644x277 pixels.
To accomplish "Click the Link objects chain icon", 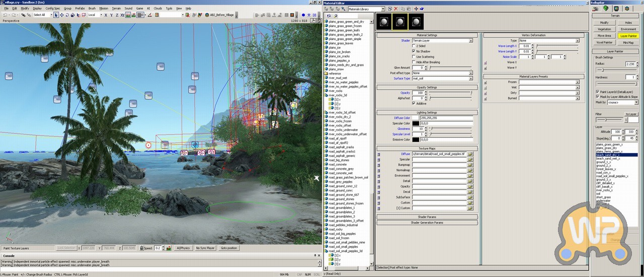I will click(x=23, y=15).
